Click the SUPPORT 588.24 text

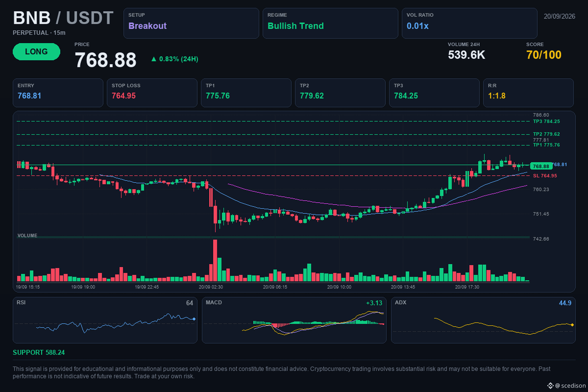click(39, 353)
